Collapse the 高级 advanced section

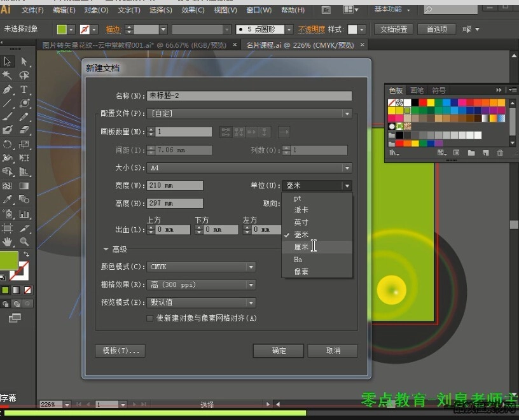point(107,249)
